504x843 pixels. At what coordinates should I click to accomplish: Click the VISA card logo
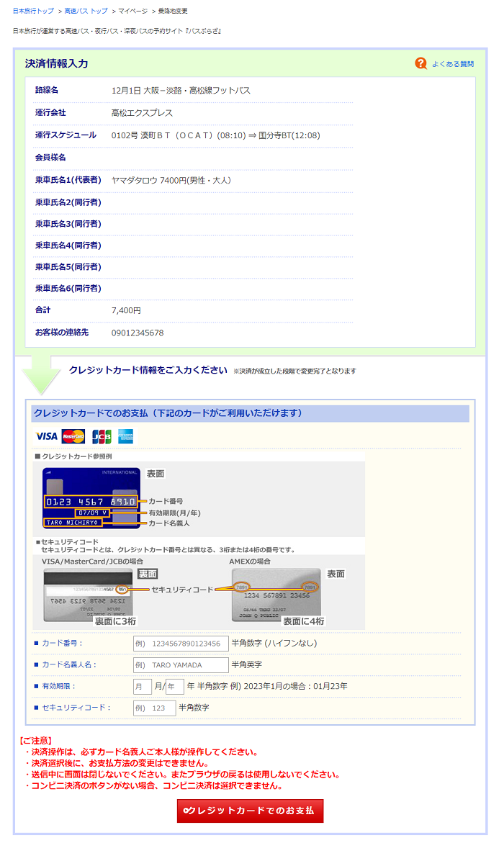tap(46, 436)
